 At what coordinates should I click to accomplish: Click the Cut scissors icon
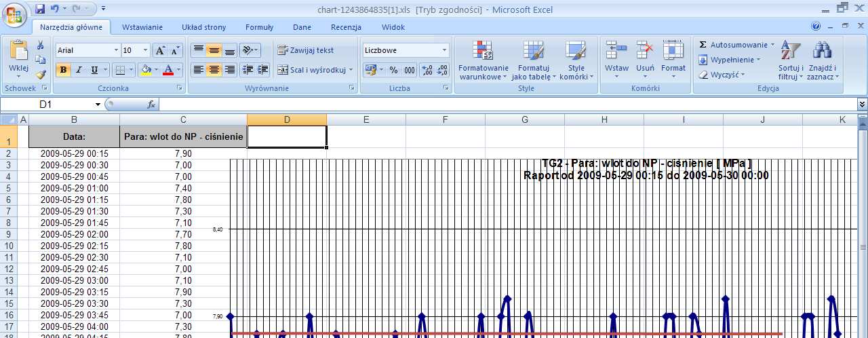pyautogui.click(x=41, y=45)
